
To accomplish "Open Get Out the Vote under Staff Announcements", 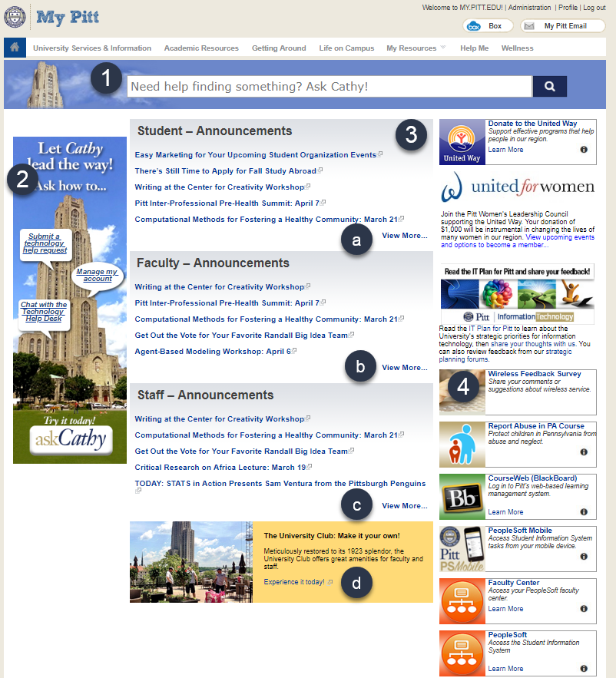I will pos(241,451).
